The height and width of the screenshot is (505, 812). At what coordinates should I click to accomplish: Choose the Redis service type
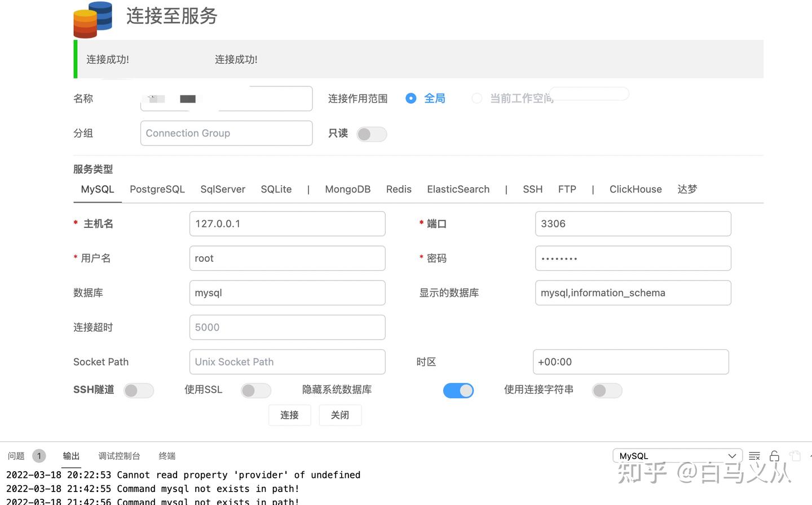tap(399, 190)
